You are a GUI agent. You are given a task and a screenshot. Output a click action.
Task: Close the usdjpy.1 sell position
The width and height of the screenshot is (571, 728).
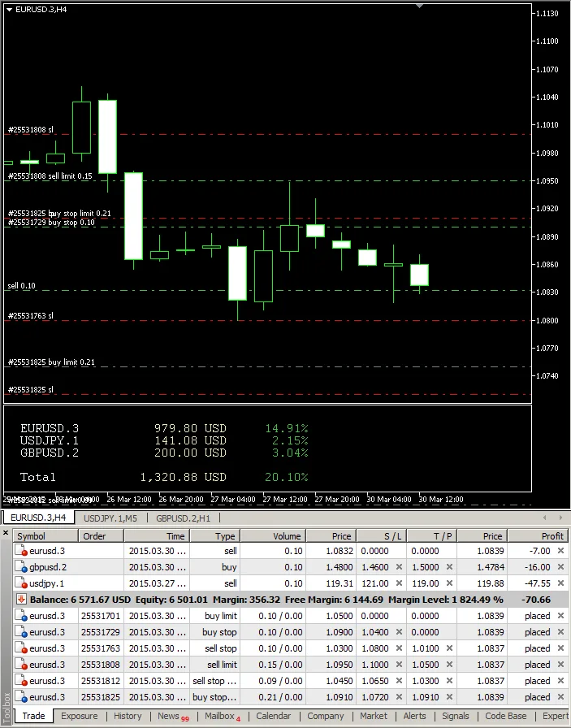[560, 583]
